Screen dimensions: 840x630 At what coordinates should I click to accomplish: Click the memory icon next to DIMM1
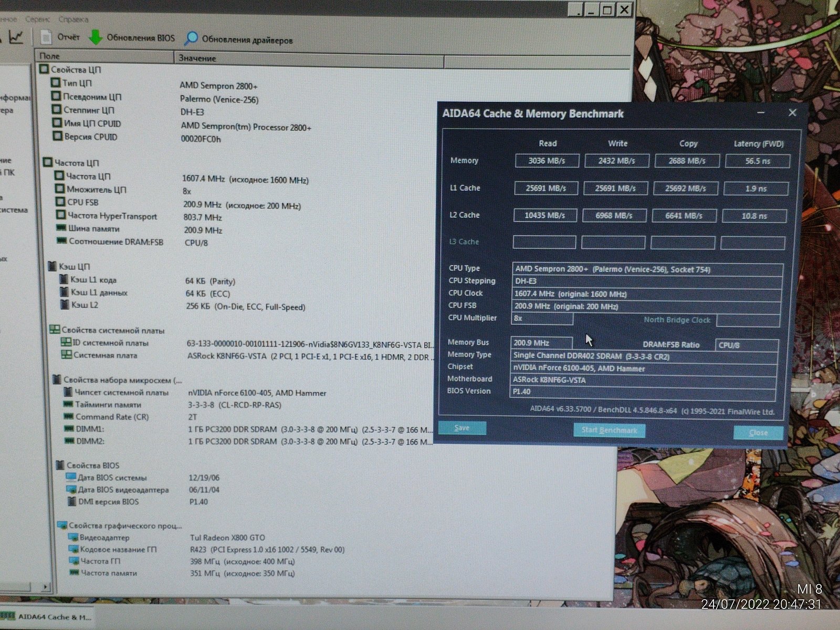coord(69,429)
